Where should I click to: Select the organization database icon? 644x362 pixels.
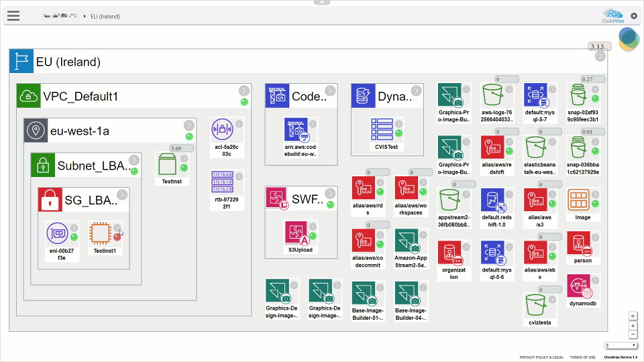coord(449,253)
